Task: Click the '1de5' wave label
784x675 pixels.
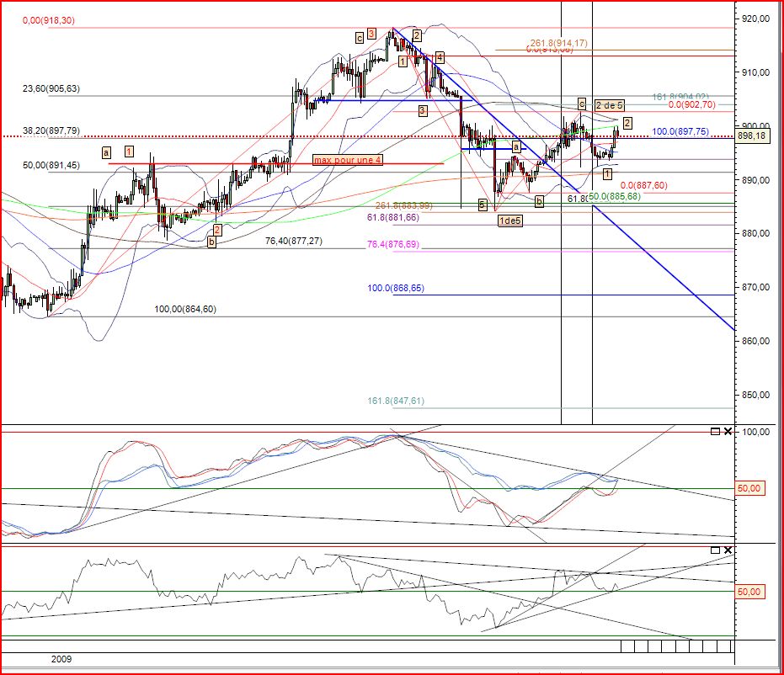Action: pyautogui.click(x=508, y=221)
